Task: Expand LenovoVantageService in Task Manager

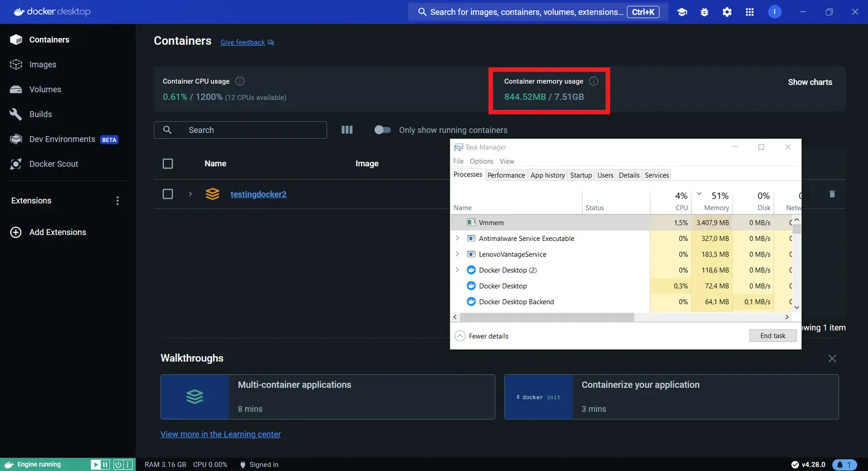Action: pos(458,254)
